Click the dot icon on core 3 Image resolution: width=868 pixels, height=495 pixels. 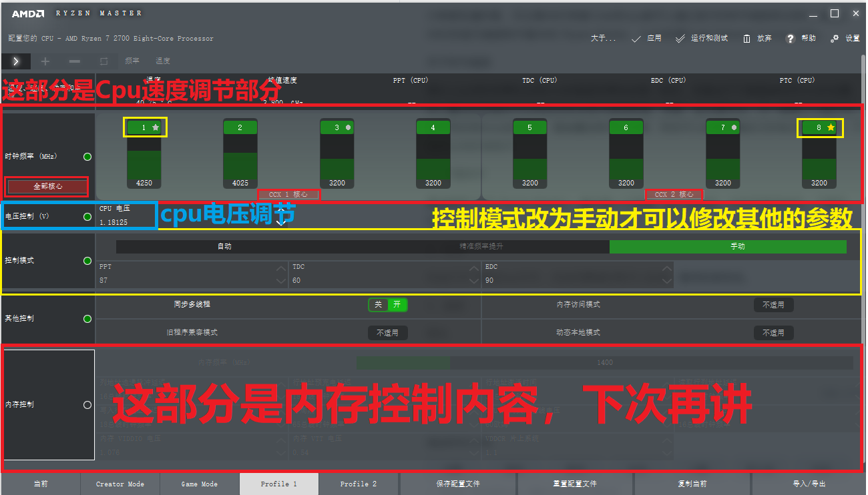click(348, 127)
